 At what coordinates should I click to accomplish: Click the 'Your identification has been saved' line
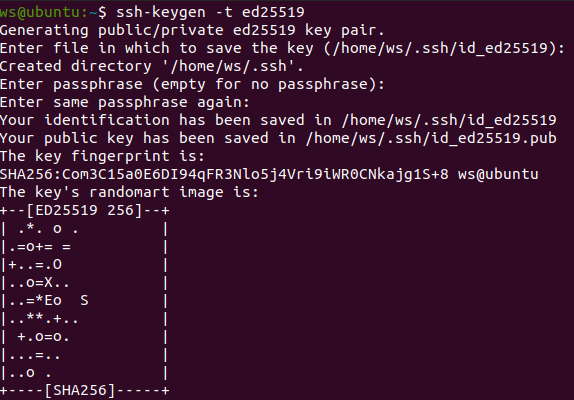click(x=278, y=120)
